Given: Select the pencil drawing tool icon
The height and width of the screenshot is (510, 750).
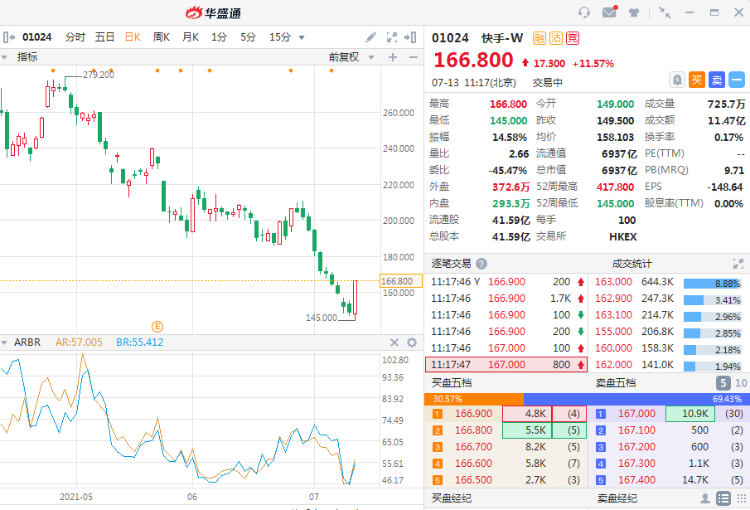Looking at the screenshot, I should 371,37.
